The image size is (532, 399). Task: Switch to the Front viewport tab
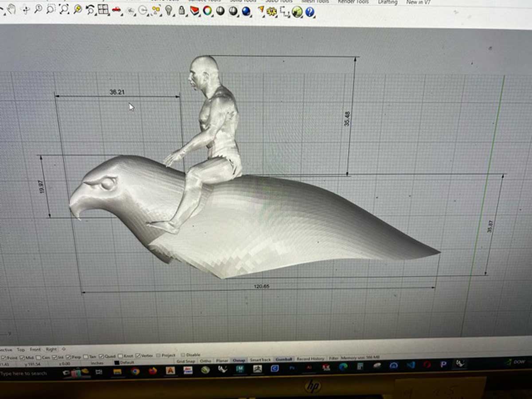[x=35, y=350]
